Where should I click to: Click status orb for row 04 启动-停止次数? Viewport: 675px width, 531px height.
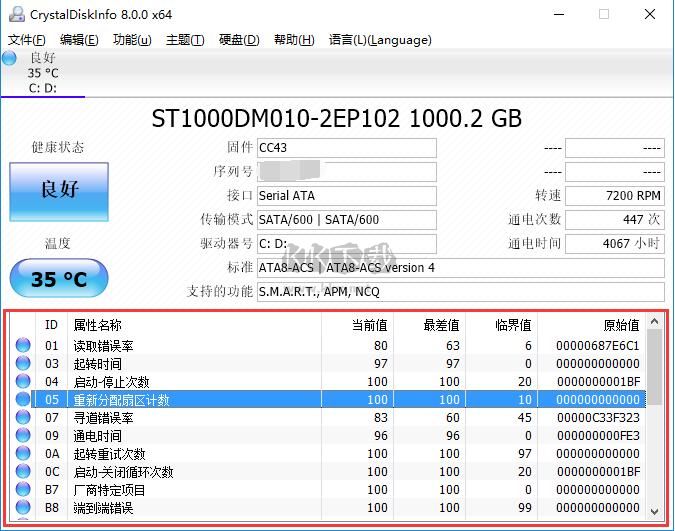pos(23,381)
